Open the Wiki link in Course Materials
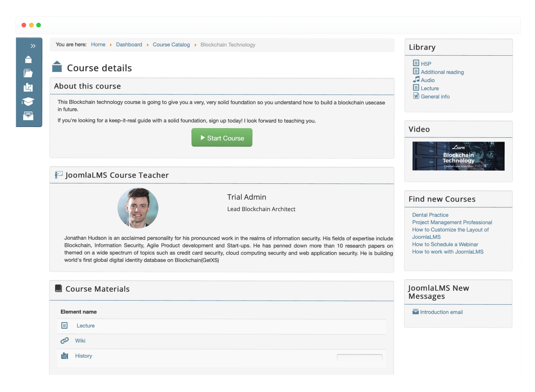Viewport: 535px width, 392px height. coord(80,341)
